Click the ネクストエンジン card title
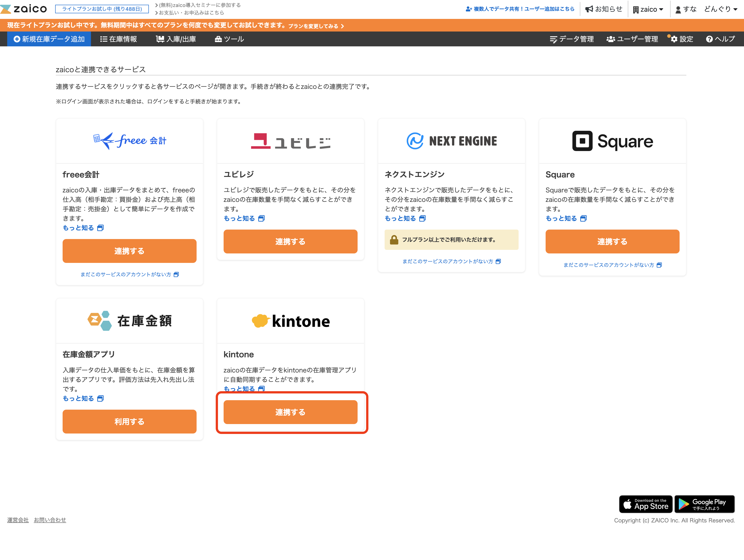This screenshot has height=560, width=744. [414, 174]
